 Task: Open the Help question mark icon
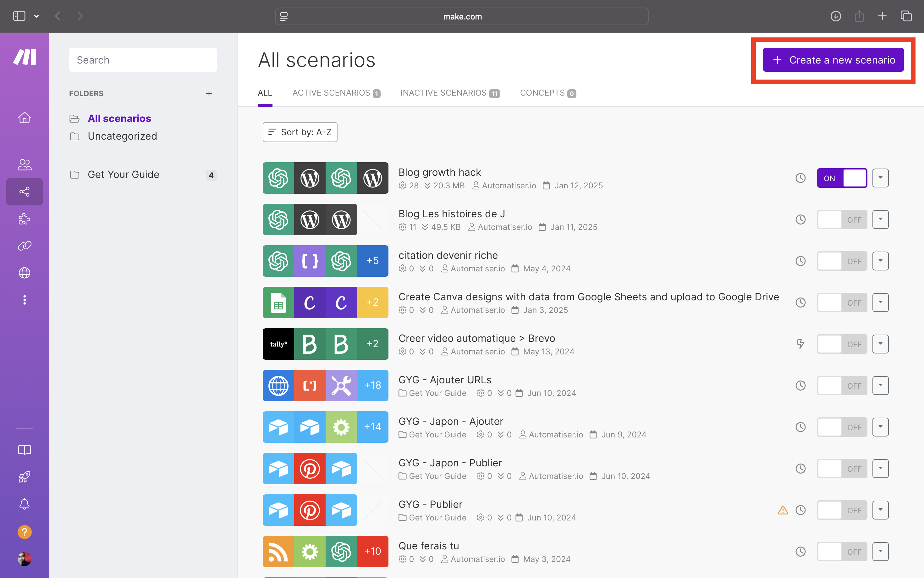[x=24, y=532]
